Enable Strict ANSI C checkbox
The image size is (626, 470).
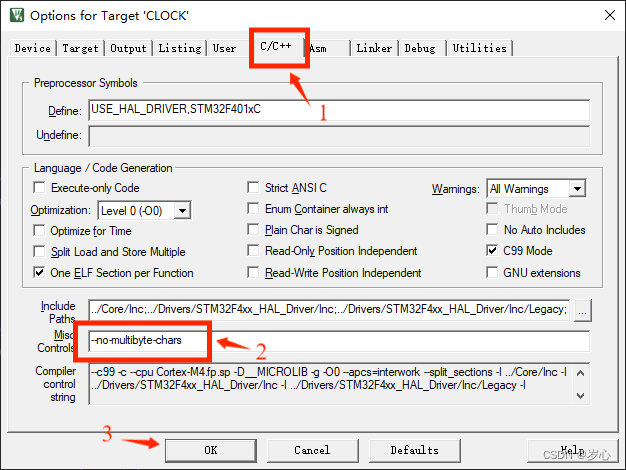tap(253, 187)
